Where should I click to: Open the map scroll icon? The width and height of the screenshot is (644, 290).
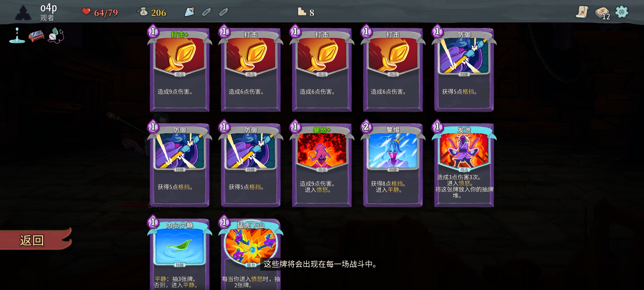click(582, 12)
